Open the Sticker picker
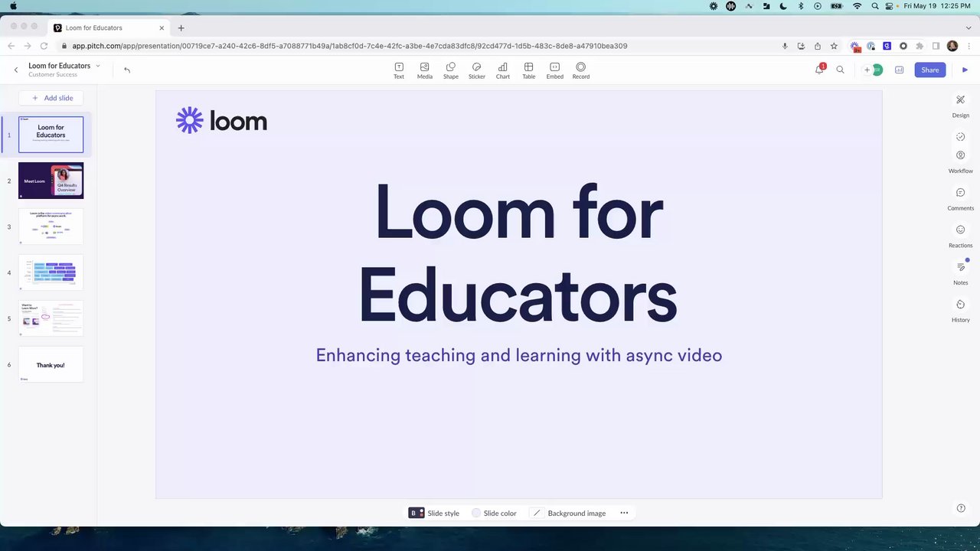 tap(477, 70)
